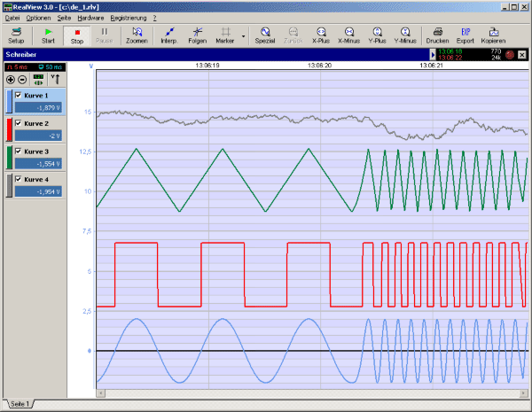Uncheck the Kurve 3 checkbox
The width and height of the screenshot is (532, 412).
(x=19, y=151)
